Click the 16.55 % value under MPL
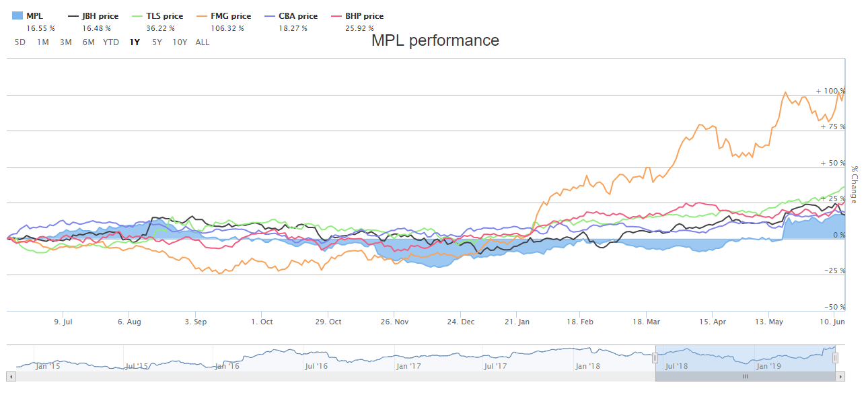868x397 pixels. pyautogui.click(x=41, y=28)
